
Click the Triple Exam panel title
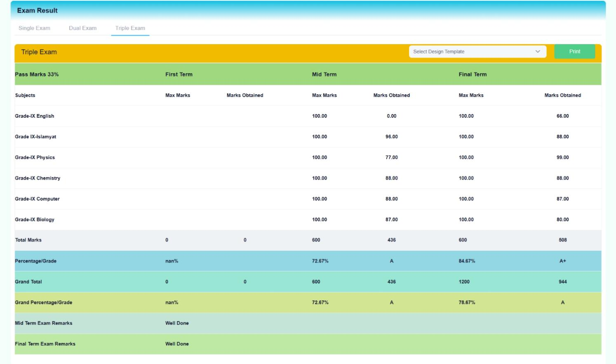[39, 52]
